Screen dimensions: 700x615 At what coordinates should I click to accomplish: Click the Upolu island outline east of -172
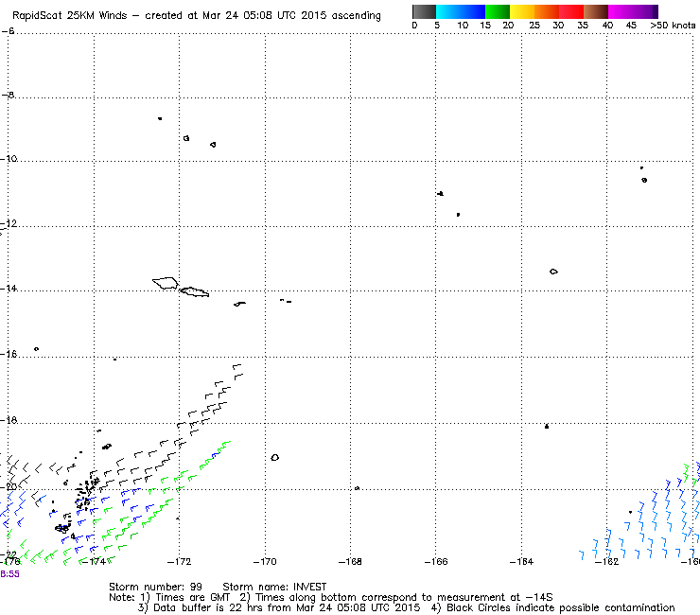[194, 291]
